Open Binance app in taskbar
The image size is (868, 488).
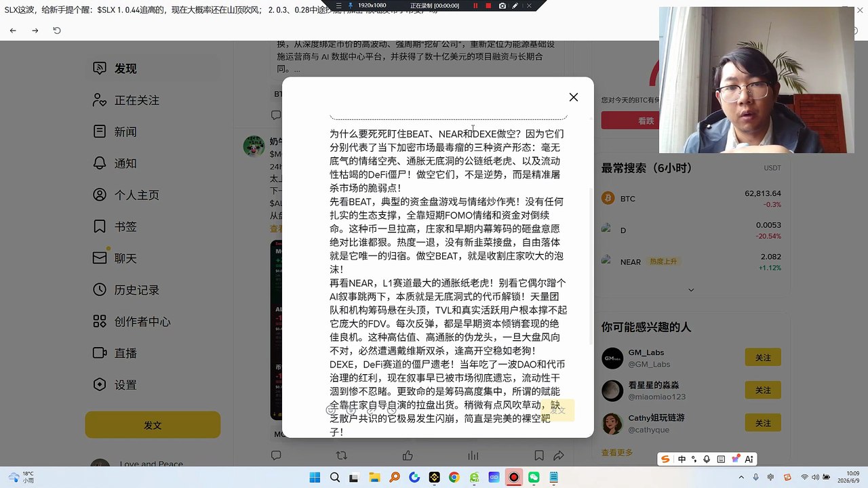coord(434,478)
